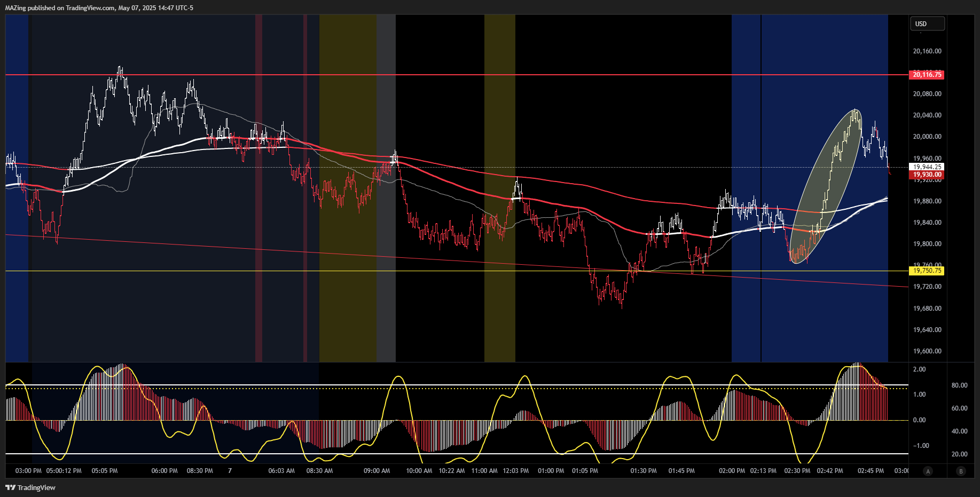Click the 02:30 PM time label
980x497 pixels.
pyautogui.click(x=797, y=471)
